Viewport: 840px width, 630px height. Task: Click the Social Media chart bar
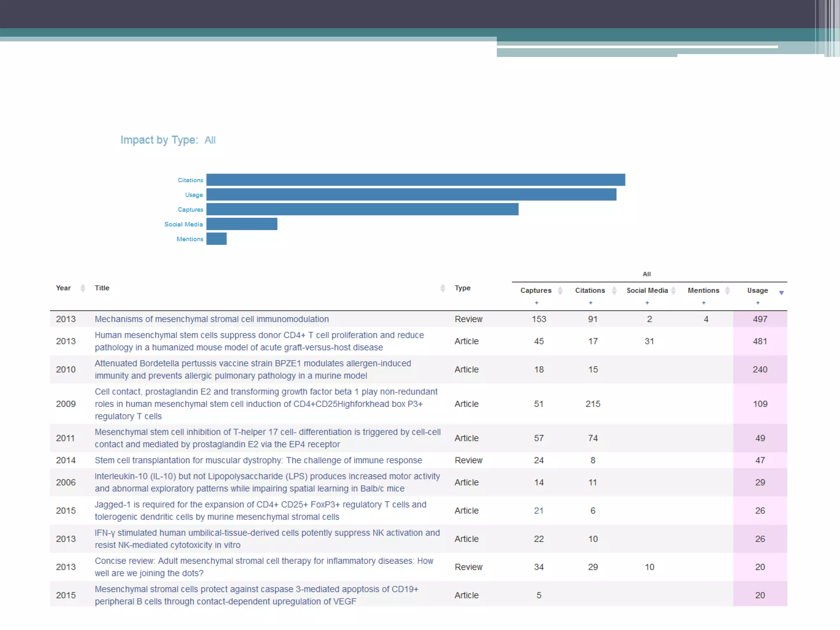242,224
